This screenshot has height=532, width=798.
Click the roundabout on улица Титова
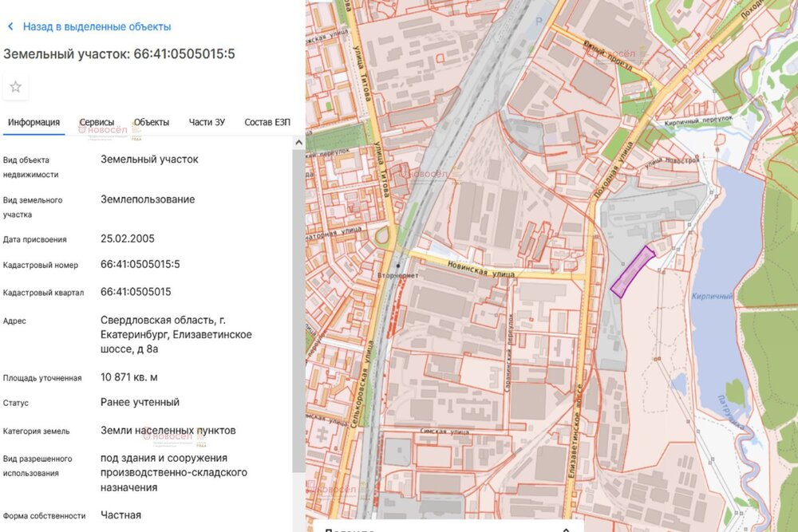(x=385, y=236)
